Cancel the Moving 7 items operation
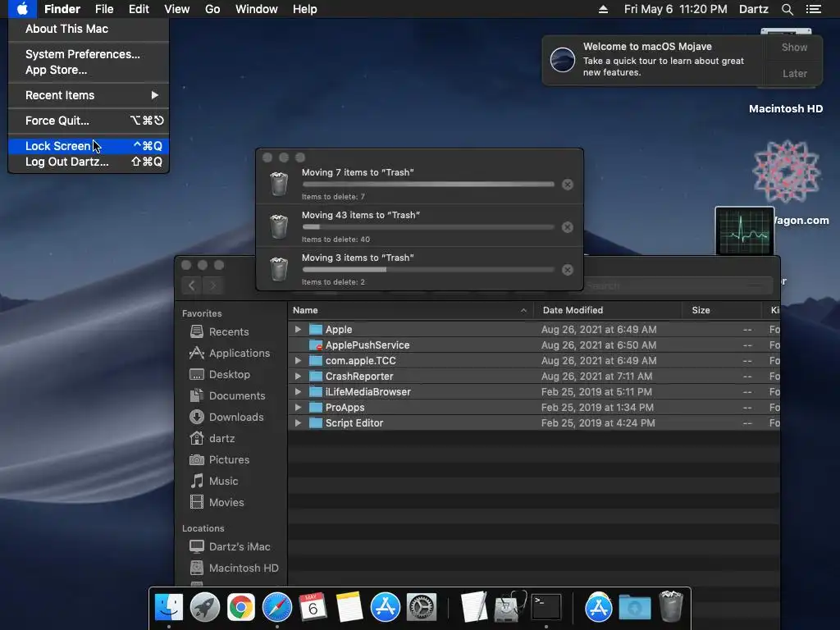 [568, 185]
